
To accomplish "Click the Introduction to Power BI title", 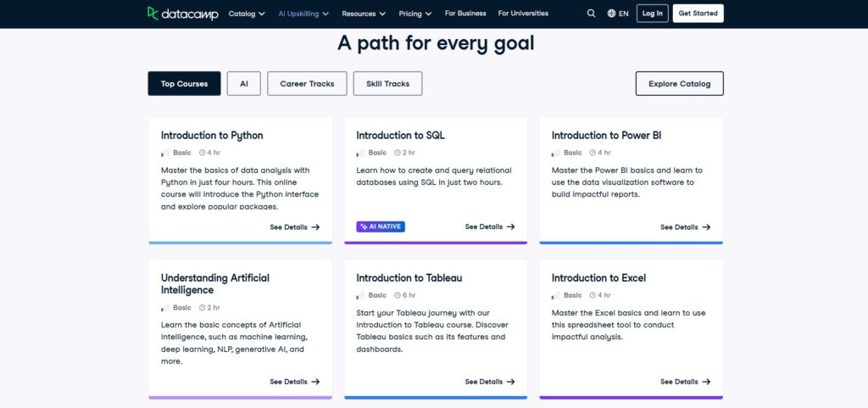I will [x=606, y=135].
